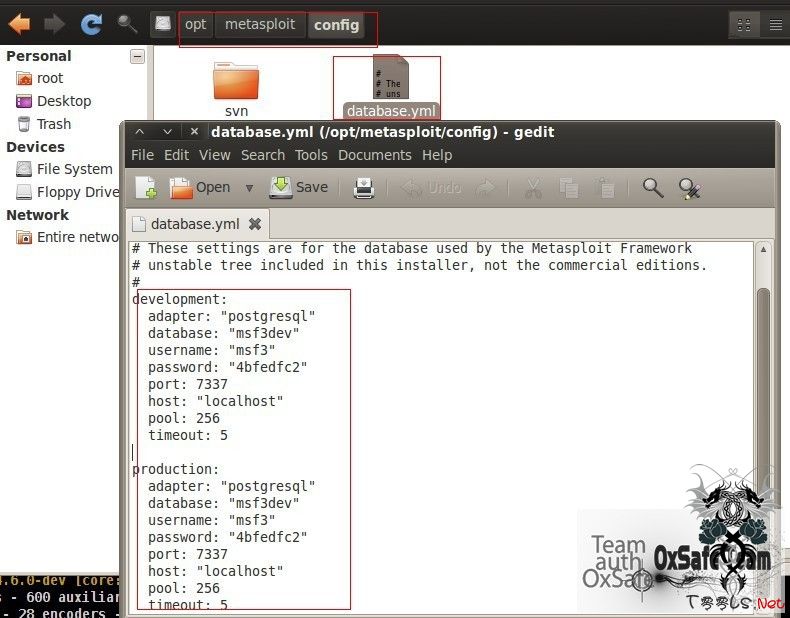Click the Desktop sidebar icon
The width and height of the screenshot is (790, 618).
pos(24,101)
